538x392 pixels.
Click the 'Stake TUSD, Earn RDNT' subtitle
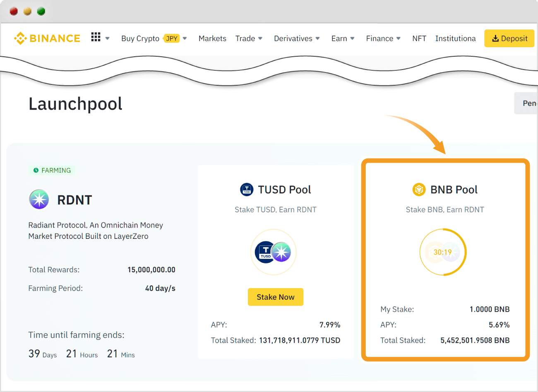tap(276, 209)
